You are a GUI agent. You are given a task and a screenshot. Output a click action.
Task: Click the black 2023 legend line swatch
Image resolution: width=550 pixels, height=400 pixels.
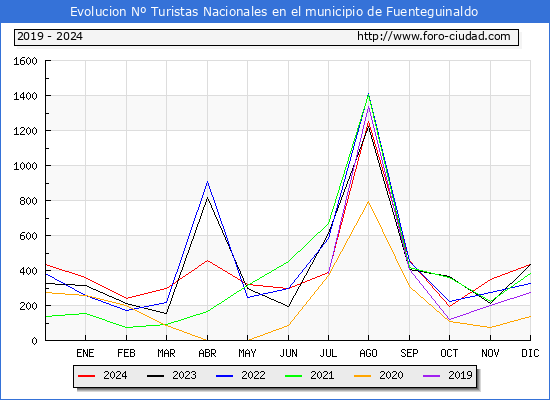(155, 376)
